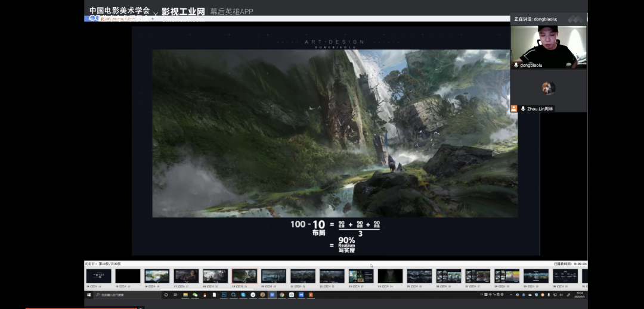Open the Windows Start menu

click(88, 295)
